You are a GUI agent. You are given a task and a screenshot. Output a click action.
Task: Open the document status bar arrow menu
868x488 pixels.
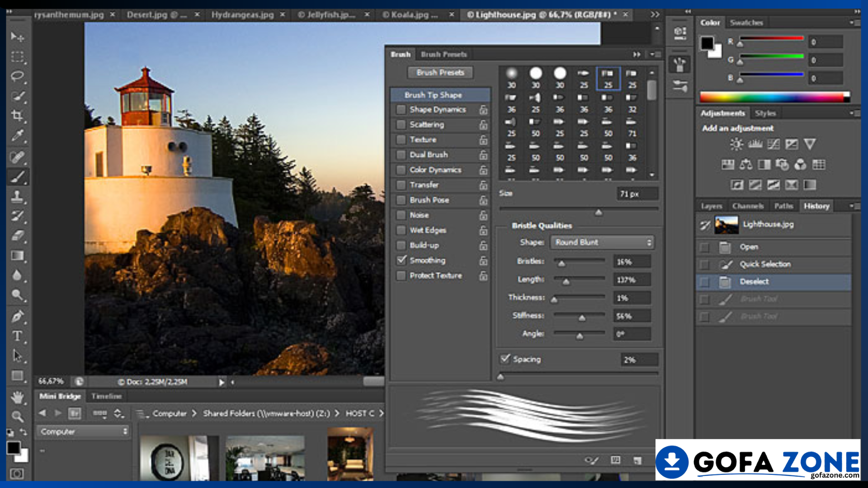click(222, 382)
